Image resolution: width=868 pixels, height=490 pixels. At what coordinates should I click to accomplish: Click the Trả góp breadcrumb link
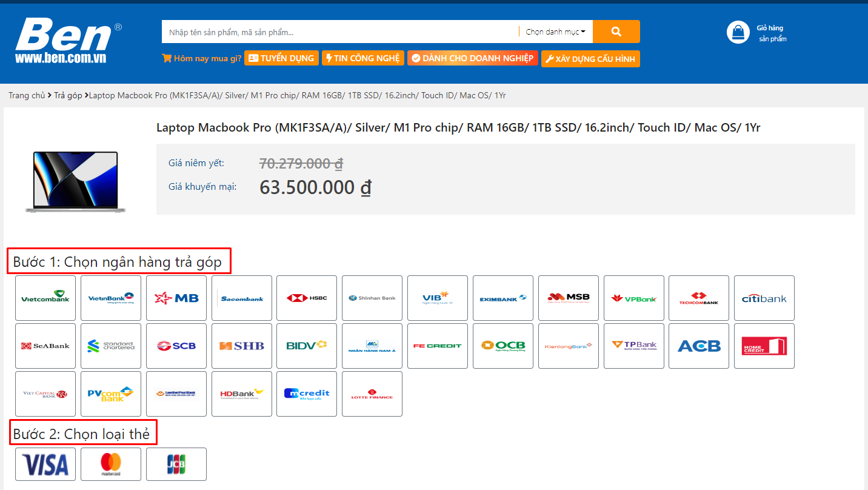(68, 96)
